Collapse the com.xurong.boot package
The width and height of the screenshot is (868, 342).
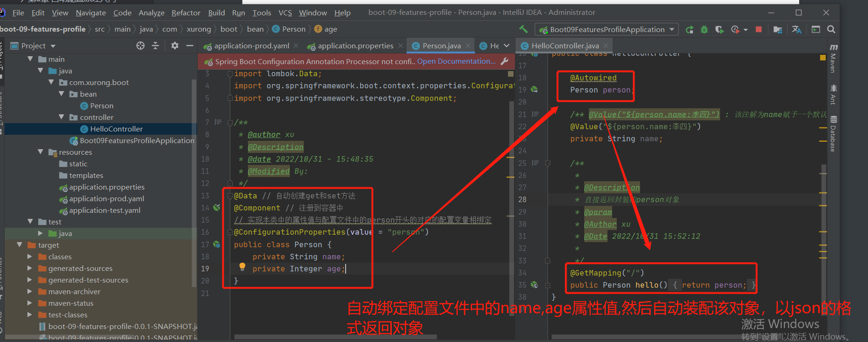pyautogui.click(x=51, y=82)
